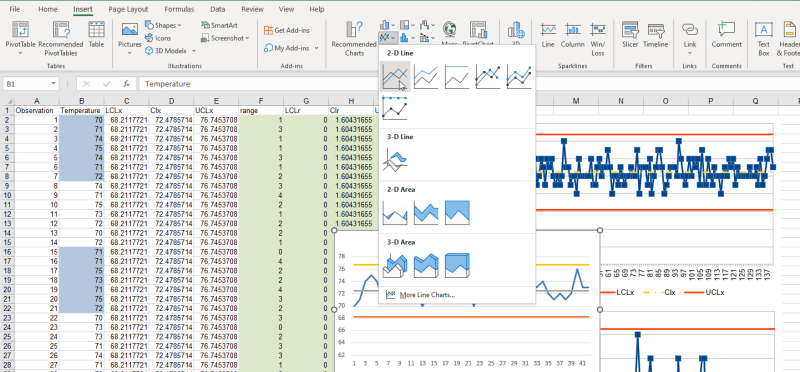800x372 pixels.
Task: Switch to the Data tab
Action: (x=218, y=9)
